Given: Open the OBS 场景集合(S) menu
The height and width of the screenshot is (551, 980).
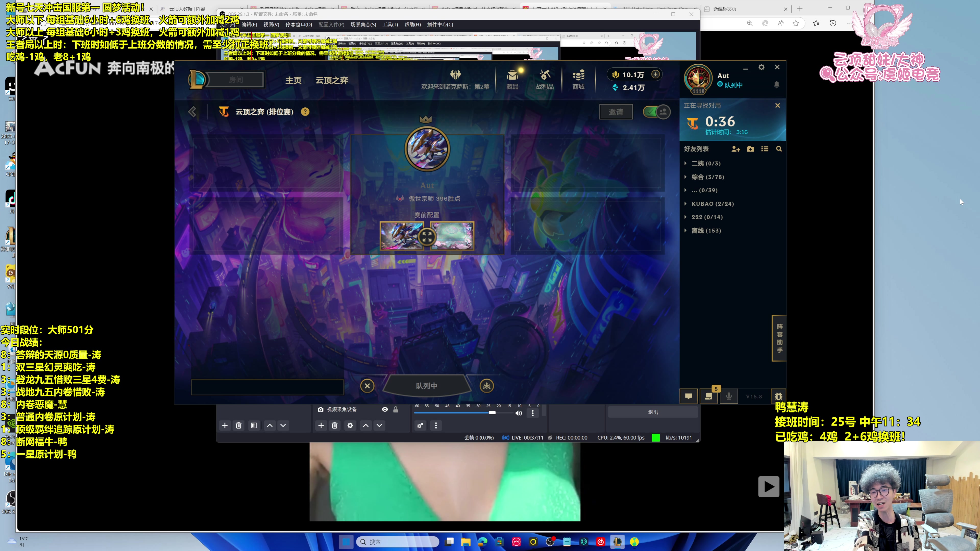Looking at the screenshot, I should click(x=363, y=25).
